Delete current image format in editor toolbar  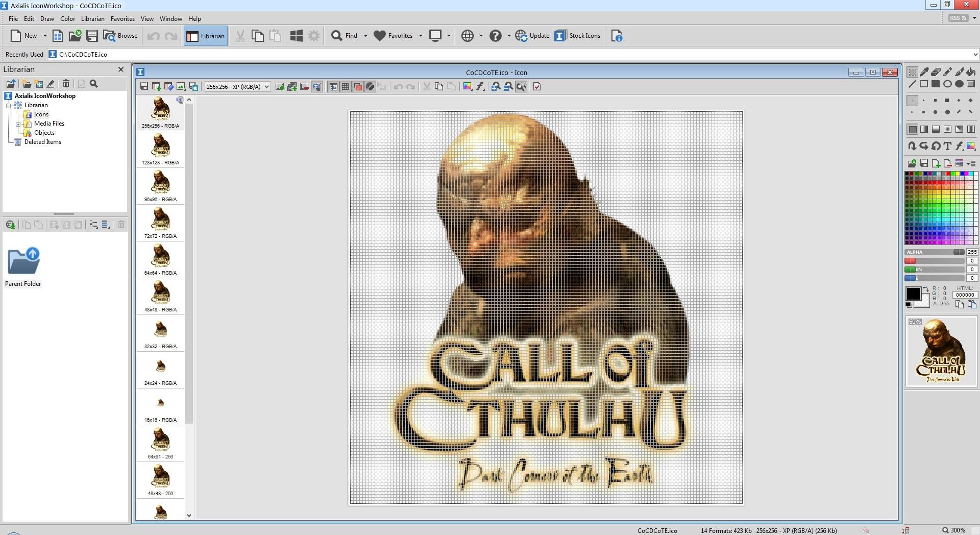click(305, 87)
